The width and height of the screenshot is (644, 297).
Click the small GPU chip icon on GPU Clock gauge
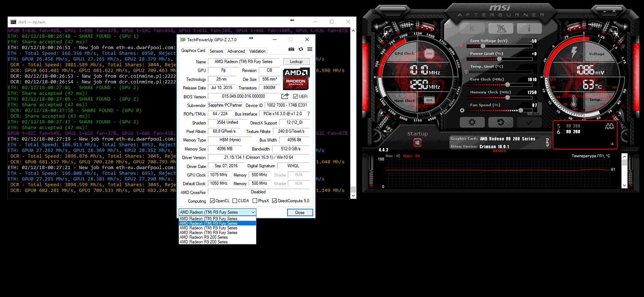429,54
